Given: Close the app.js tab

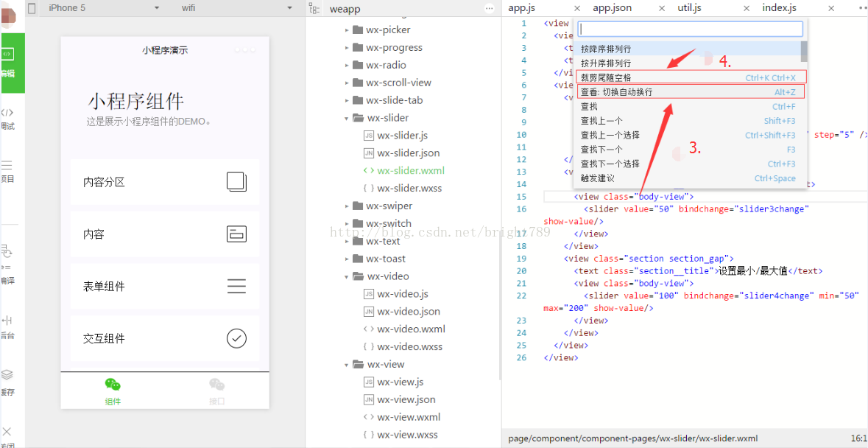Looking at the screenshot, I should tap(576, 8).
